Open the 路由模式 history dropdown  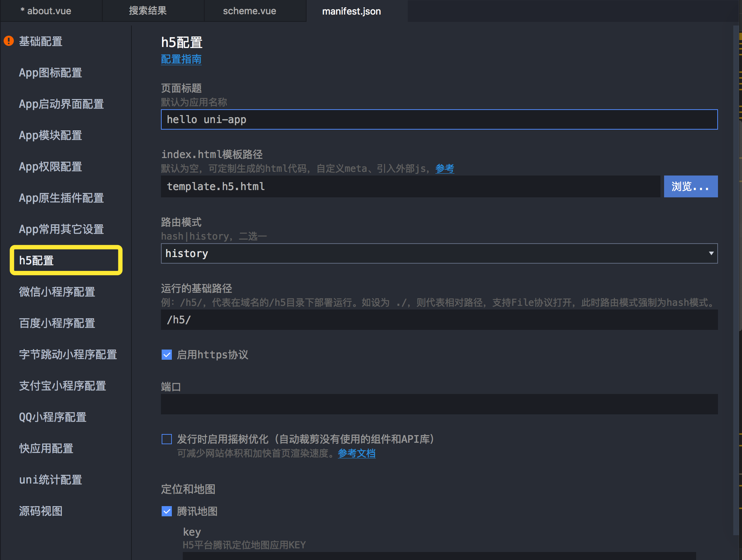click(439, 253)
